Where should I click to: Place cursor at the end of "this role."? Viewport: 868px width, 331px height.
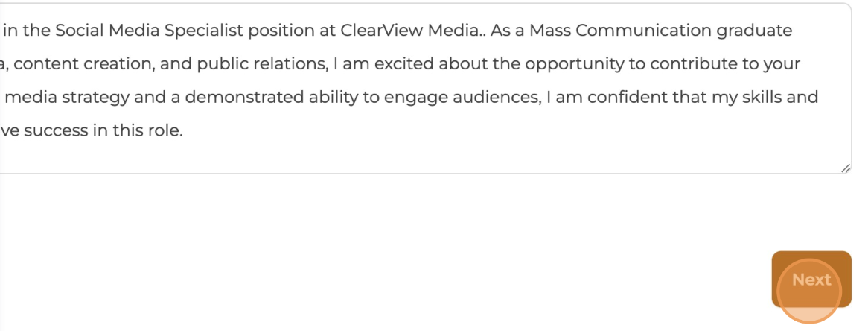coord(183,131)
